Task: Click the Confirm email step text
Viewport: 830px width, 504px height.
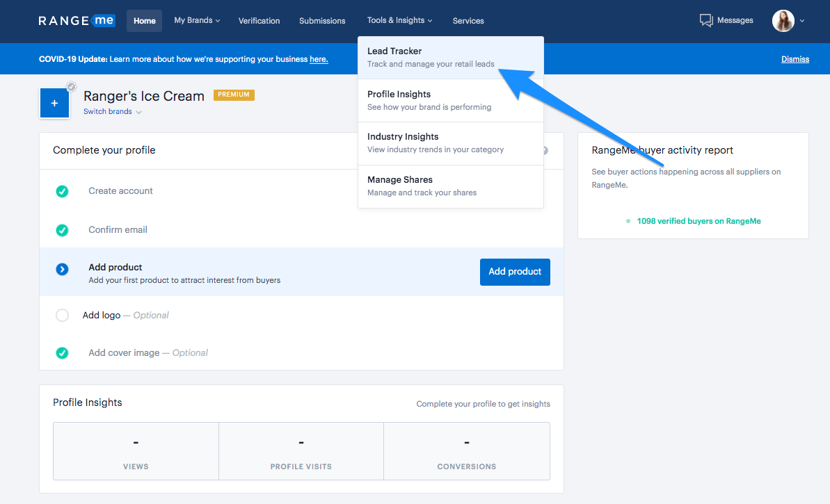Action: coord(118,230)
